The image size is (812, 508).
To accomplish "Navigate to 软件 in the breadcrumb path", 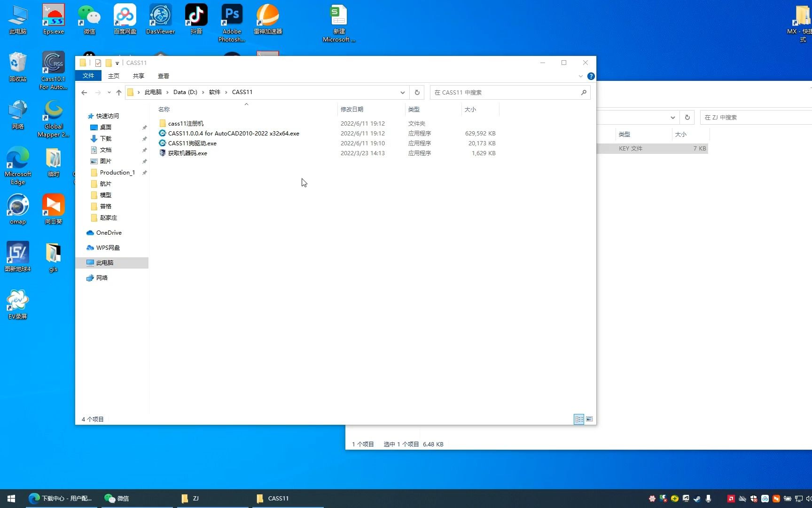I will tap(215, 92).
